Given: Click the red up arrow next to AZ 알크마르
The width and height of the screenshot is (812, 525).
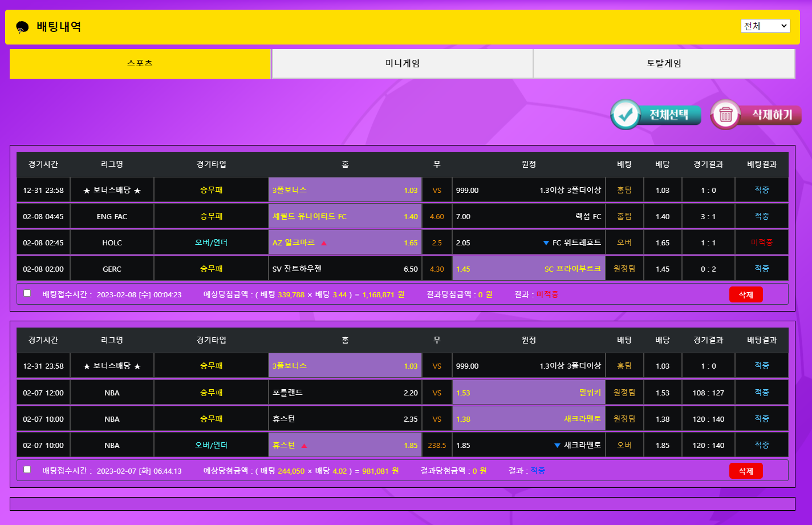Looking at the screenshot, I should [x=324, y=243].
